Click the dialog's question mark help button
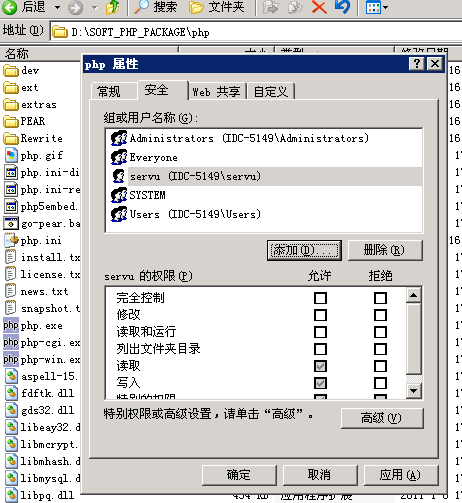 417,64
